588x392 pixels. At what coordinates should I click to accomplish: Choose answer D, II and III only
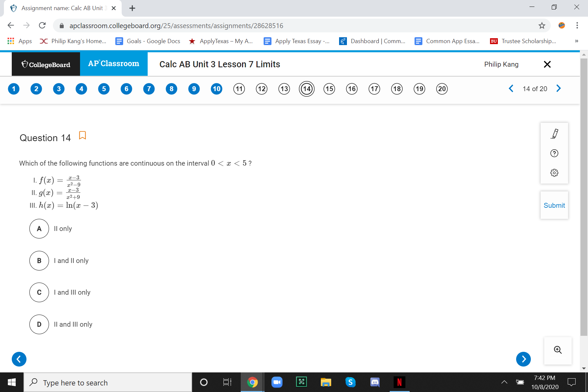[39, 324]
